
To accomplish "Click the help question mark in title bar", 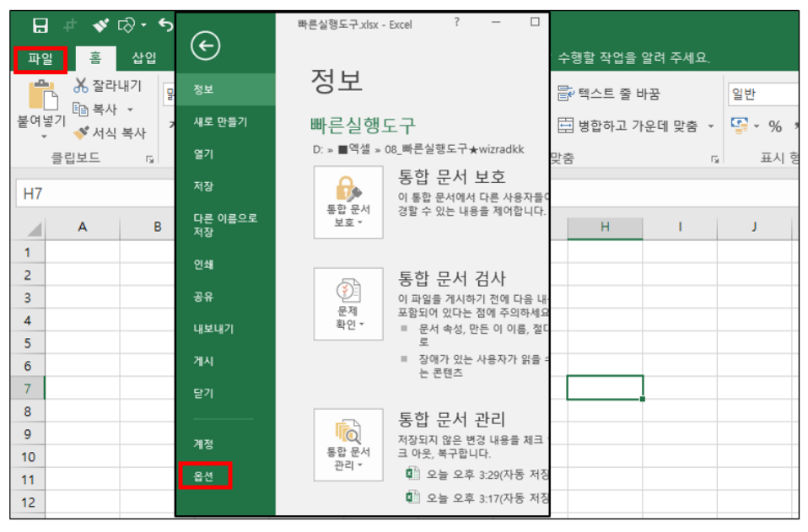I will [456, 22].
